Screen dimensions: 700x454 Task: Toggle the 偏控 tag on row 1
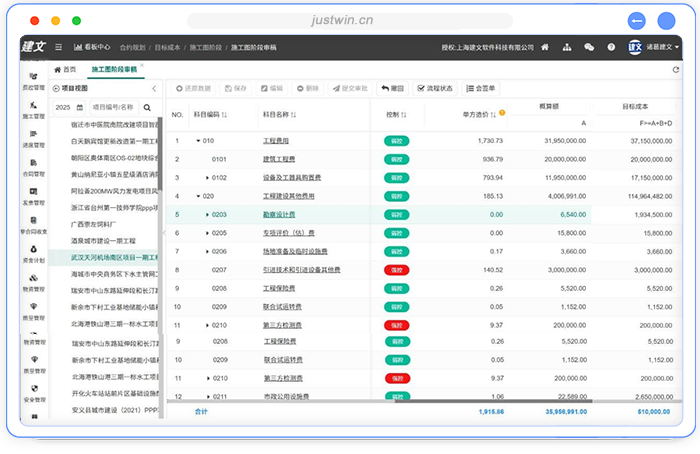396,141
